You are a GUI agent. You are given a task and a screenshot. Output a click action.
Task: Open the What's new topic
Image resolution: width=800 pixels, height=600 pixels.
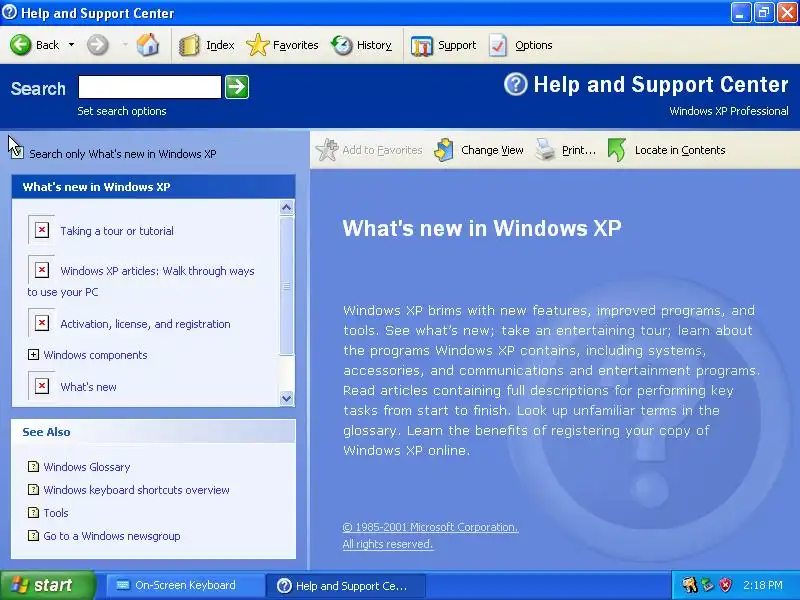click(88, 387)
